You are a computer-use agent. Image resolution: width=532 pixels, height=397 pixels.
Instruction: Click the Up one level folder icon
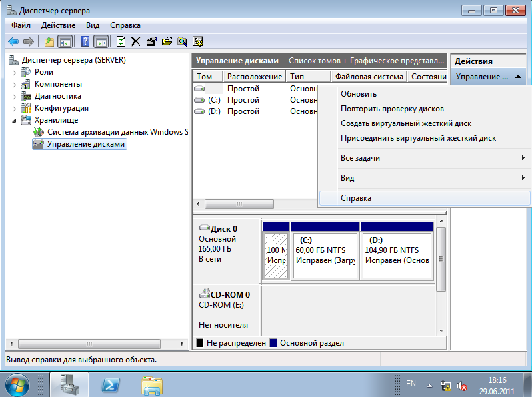pyautogui.click(x=49, y=42)
